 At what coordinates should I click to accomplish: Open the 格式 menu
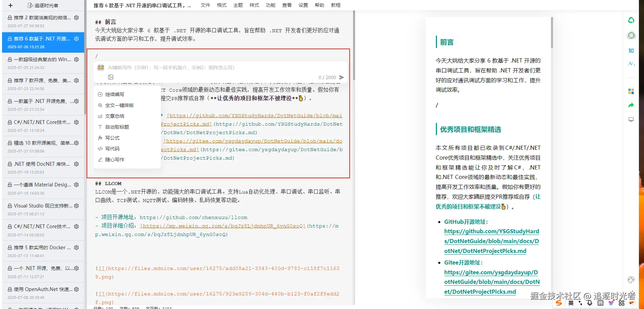tap(222, 5)
